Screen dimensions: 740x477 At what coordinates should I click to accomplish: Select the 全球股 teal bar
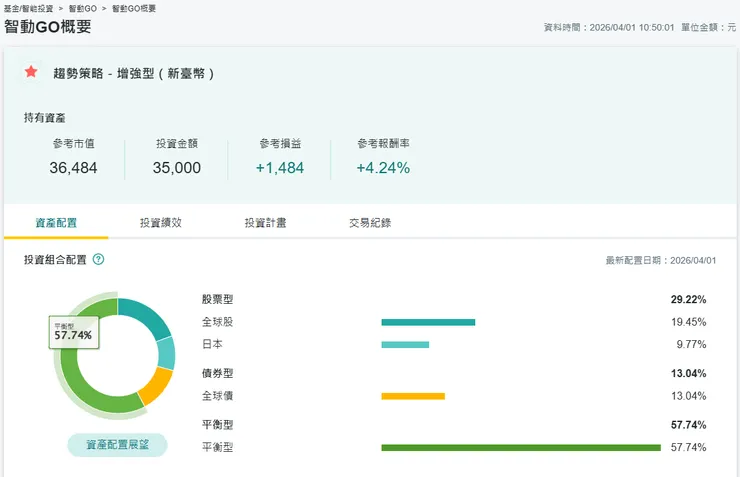(x=428, y=322)
